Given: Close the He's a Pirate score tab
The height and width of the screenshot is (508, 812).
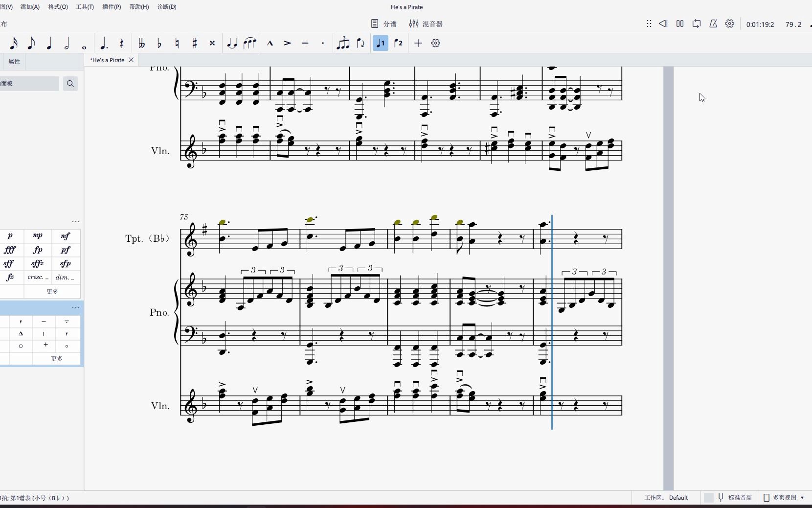Looking at the screenshot, I should (131, 60).
